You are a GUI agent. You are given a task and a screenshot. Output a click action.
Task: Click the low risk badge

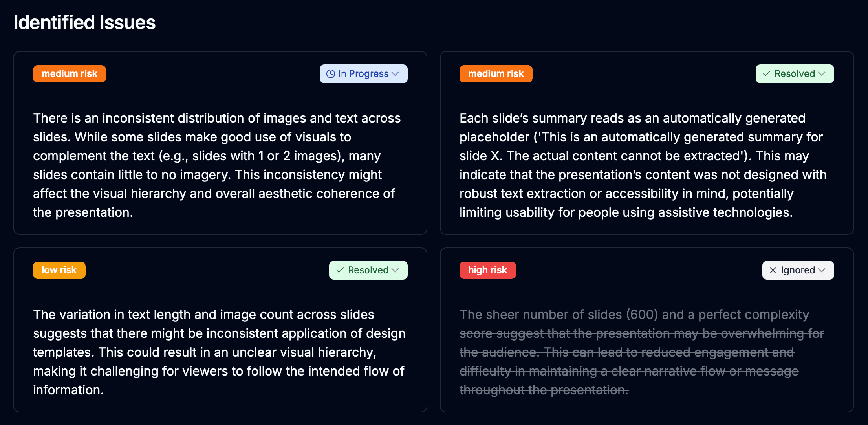(x=59, y=270)
